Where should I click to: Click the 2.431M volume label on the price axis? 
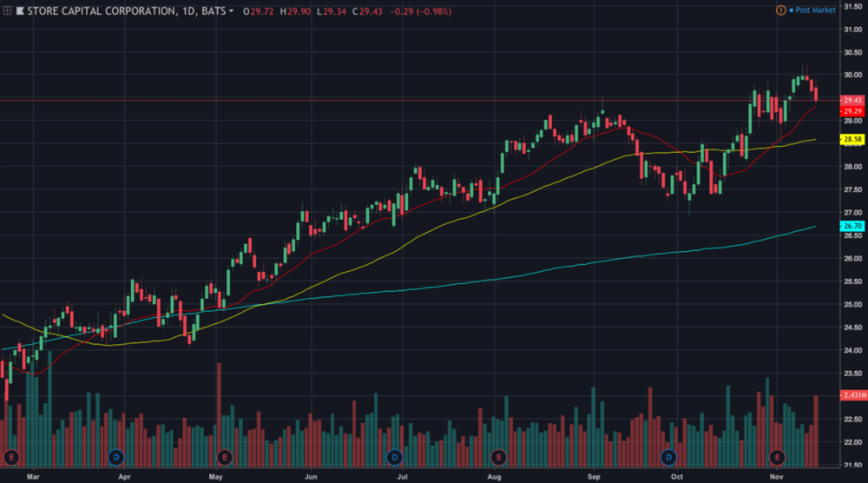coord(851,395)
